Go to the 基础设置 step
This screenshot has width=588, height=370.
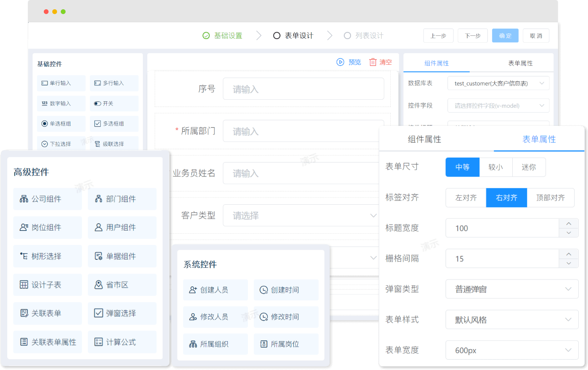(x=223, y=36)
